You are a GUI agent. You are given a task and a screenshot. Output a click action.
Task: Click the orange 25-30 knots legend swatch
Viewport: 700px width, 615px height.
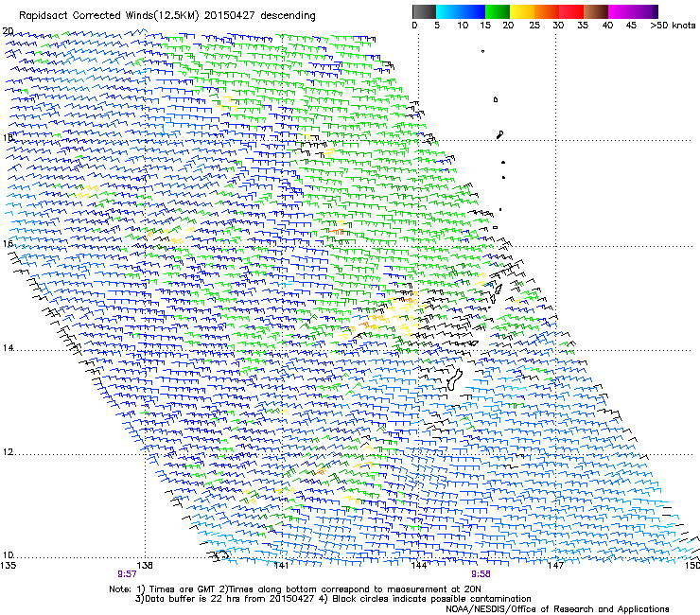[547, 11]
